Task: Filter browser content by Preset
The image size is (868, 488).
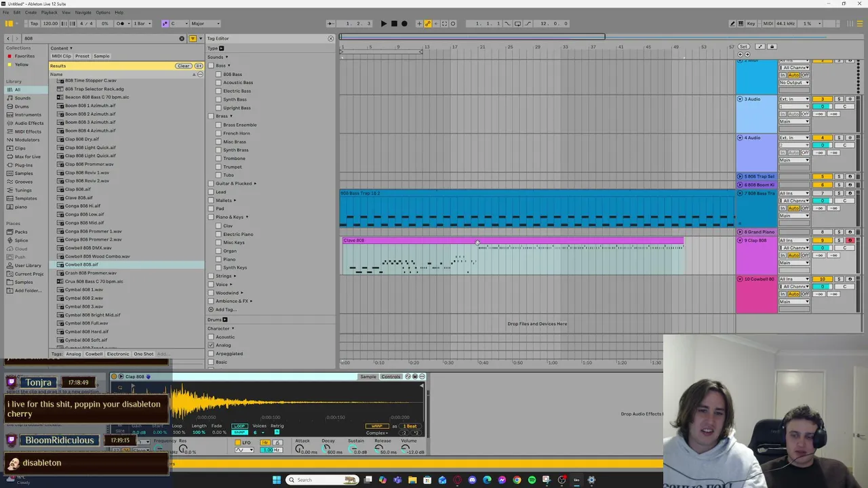Action: pos(82,56)
